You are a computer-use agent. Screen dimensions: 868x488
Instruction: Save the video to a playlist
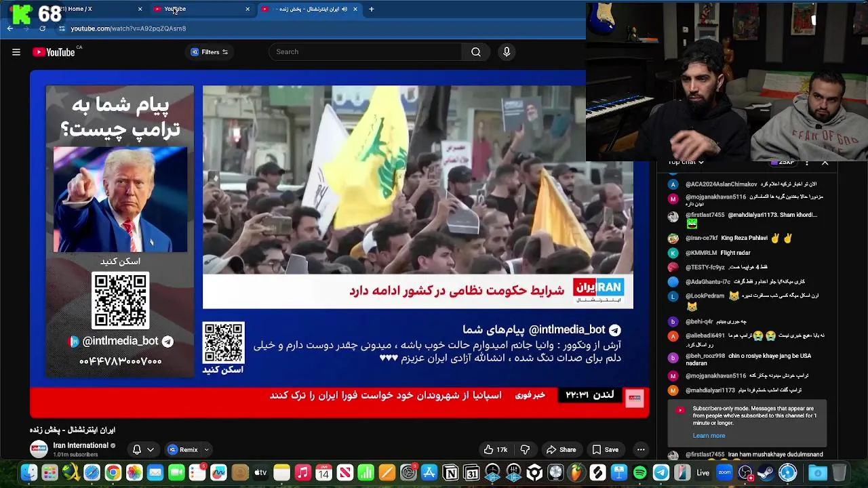click(x=605, y=449)
